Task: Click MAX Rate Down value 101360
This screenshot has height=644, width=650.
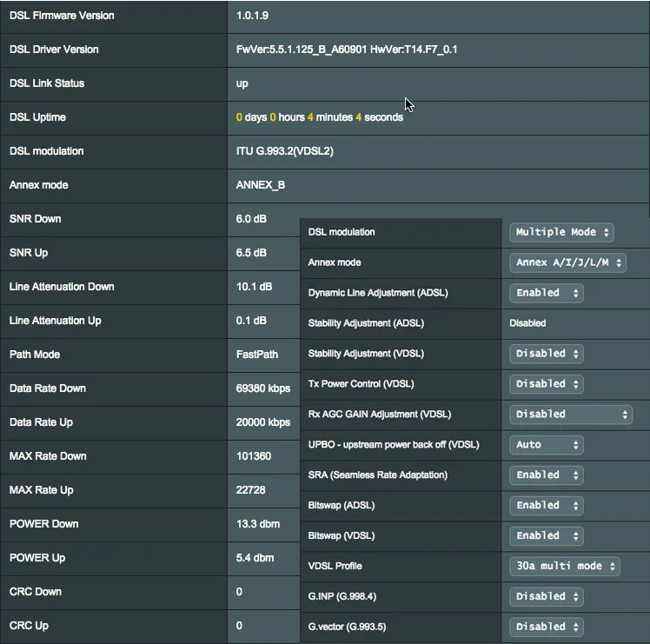Action: [x=253, y=456]
